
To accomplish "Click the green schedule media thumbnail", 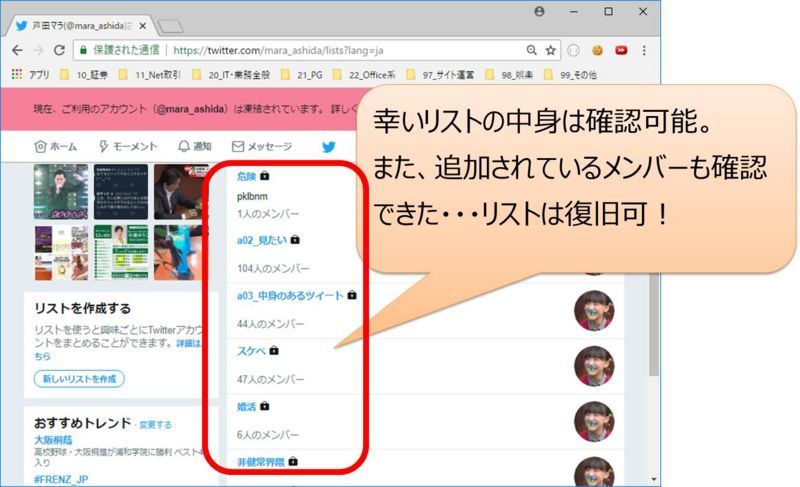I will click(121, 252).
